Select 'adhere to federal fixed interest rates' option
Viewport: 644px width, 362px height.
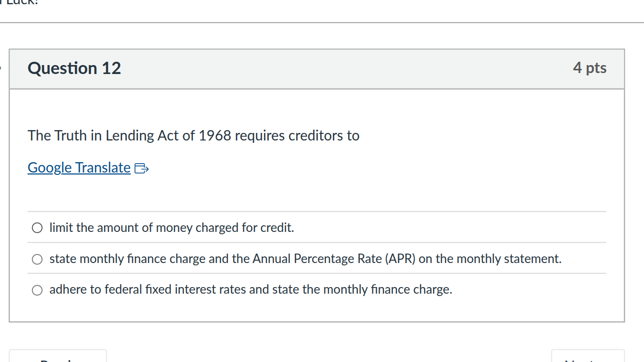point(37,289)
